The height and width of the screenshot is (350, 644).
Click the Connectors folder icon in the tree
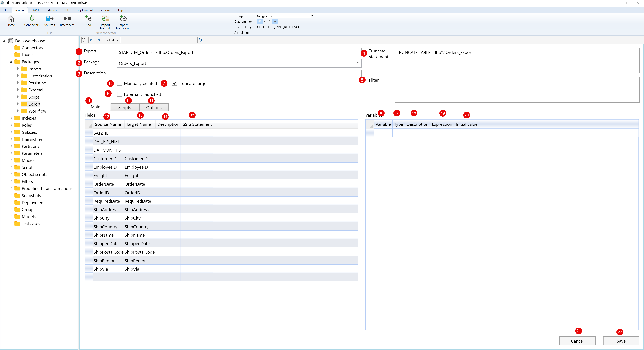tap(17, 48)
